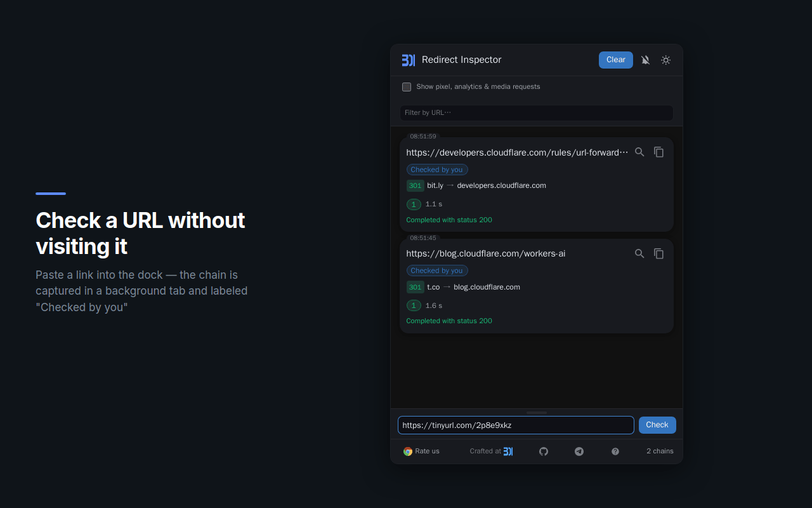This screenshot has height=508, width=812.
Task: Click Check a URL without visiting it heading
Action: [140, 233]
